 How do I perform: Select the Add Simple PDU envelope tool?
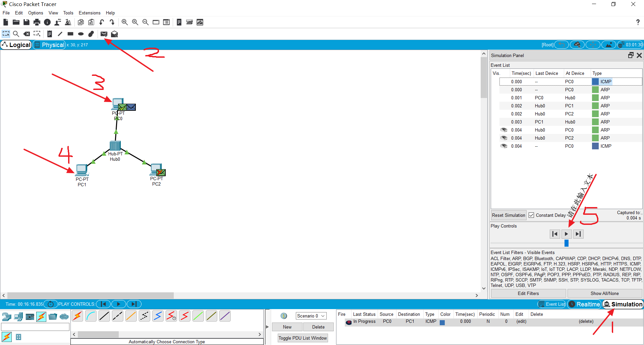point(104,34)
